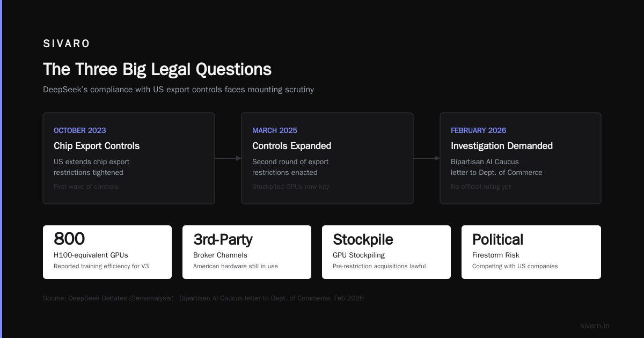This screenshot has height=338, width=644.
Task: Select the "GPU Stockpiling" label
Action: 358,255
